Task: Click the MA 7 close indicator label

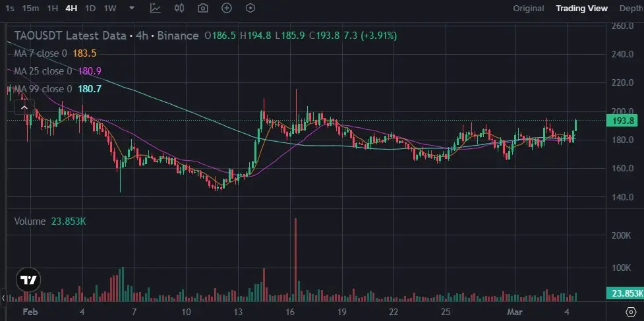Action: [x=40, y=53]
